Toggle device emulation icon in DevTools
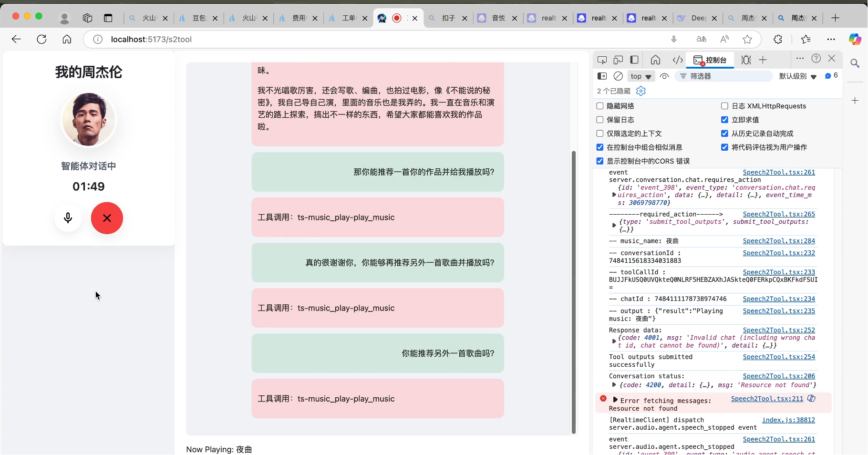The width and height of the screenshot is (868, 455). [x=618, y=60]
